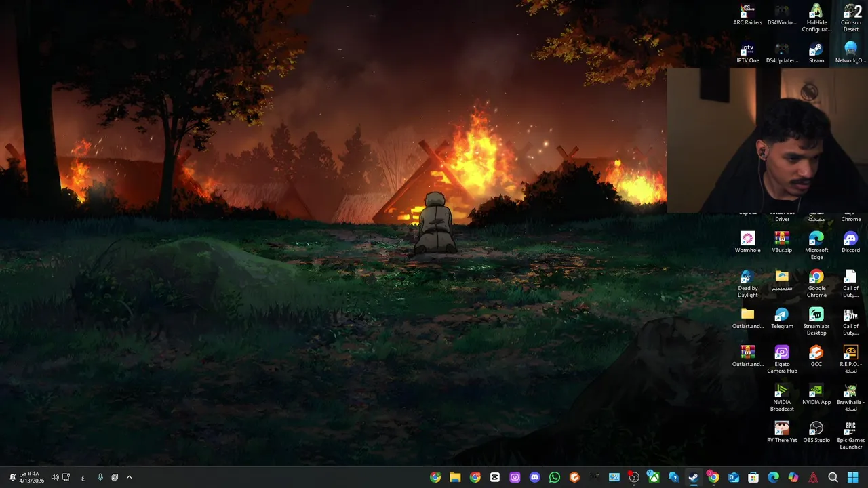The height and width of the screenshot is (488, 868).
Task: Open the Microsoft Edge desktop shortcut
Action: pos(816,246)
